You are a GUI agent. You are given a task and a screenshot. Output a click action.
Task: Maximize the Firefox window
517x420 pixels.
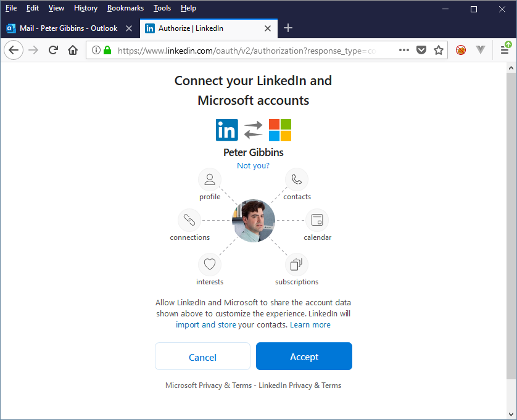coord(474,9)
